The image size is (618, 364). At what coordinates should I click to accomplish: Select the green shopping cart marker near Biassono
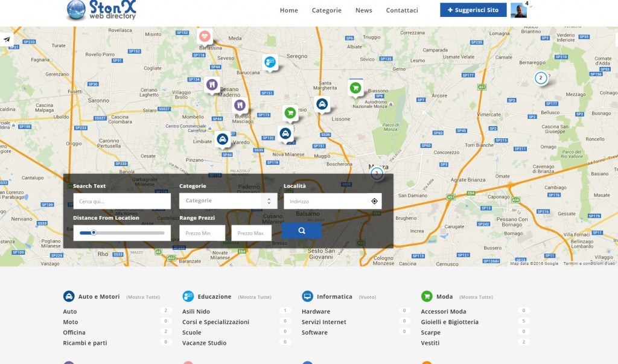click(355, 88)
